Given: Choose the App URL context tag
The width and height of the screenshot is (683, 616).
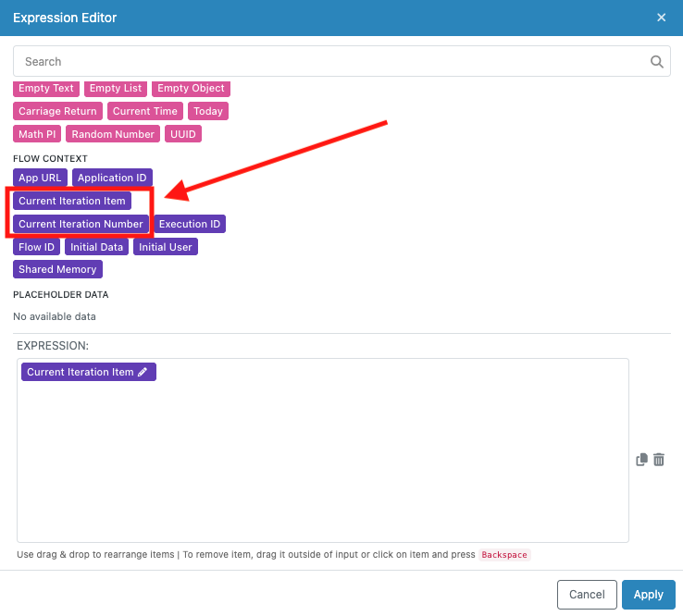Looking at the screenshot, I should click(x=40, y=178).
